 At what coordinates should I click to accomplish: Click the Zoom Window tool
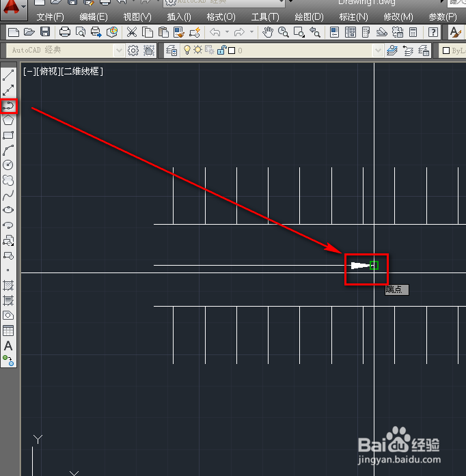pyautogui.click(x=299, y=32)
